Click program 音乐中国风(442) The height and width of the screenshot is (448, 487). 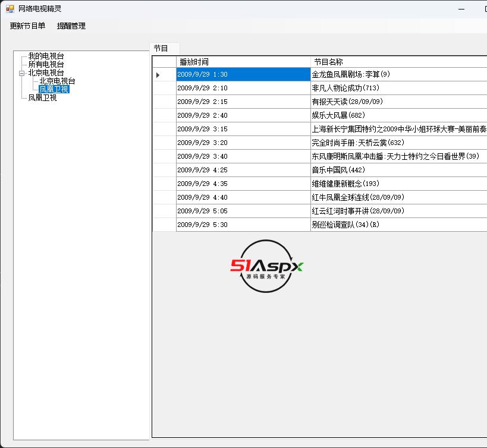pos(399,170)
